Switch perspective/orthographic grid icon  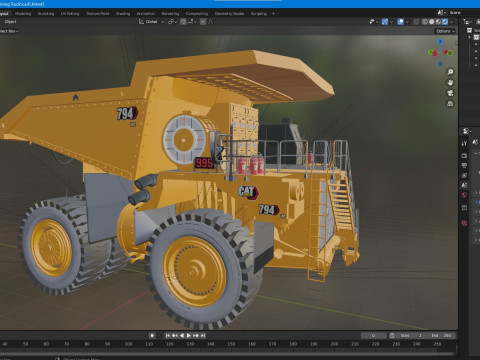point(450,104)
